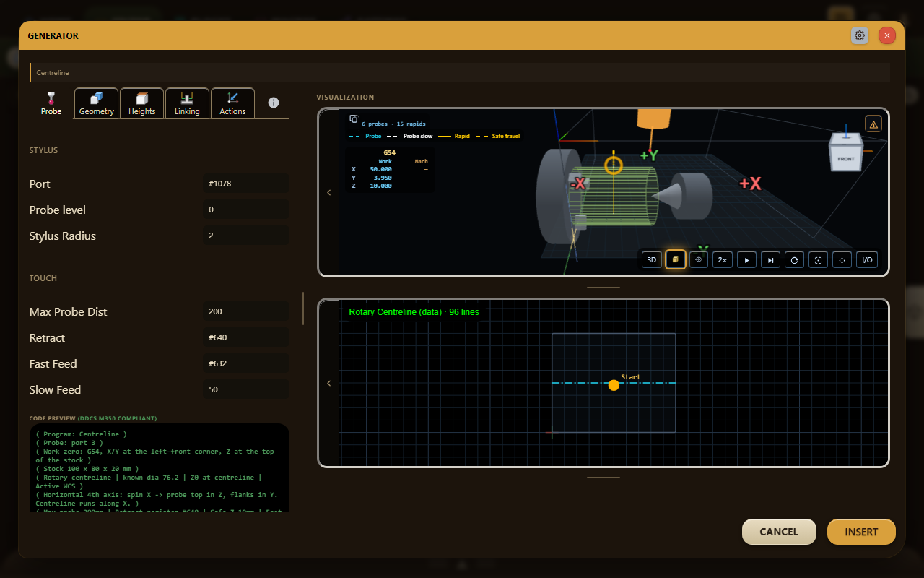924x578 pixels.
Task: Set the Stylus Radius value
Action: pos(246,236)
